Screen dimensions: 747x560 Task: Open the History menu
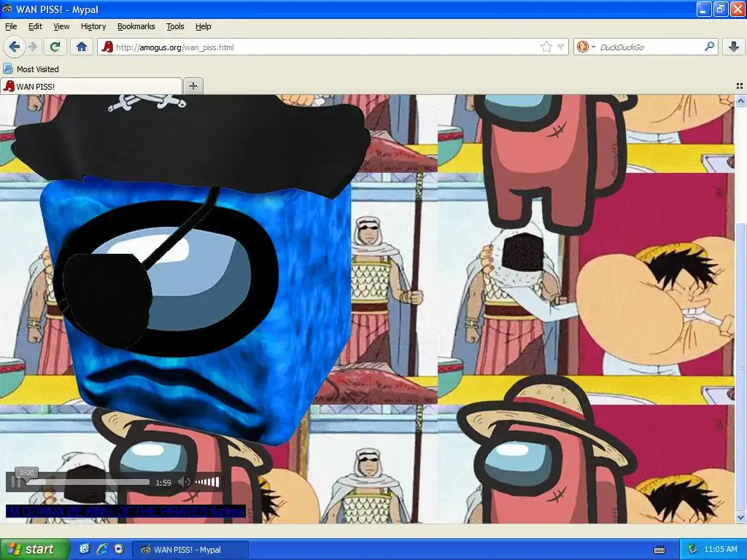pos(93,26)
